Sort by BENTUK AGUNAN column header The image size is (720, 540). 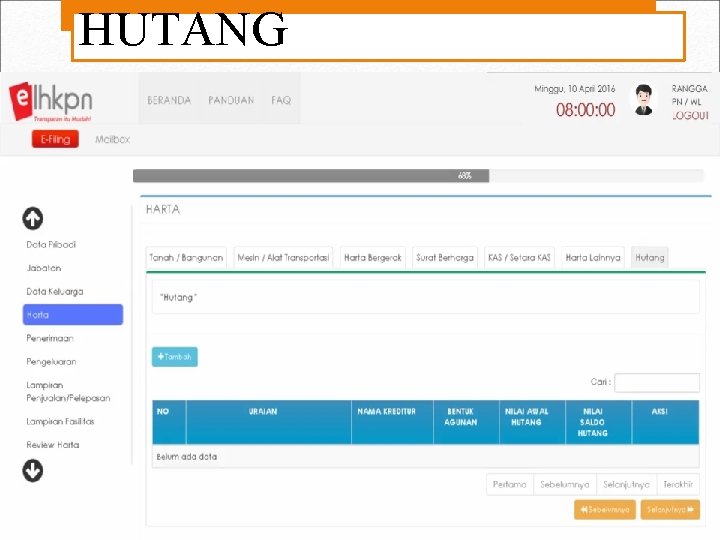point(466,422)
